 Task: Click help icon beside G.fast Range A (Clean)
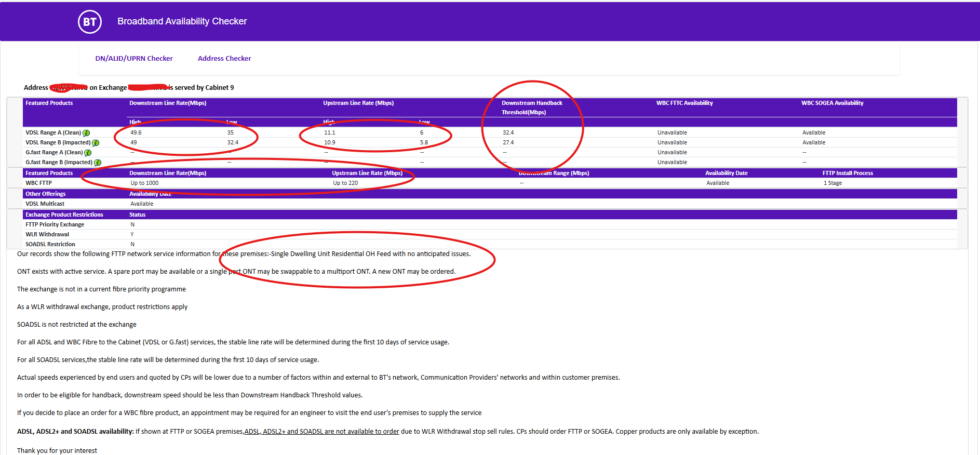(x=88, y=153)
